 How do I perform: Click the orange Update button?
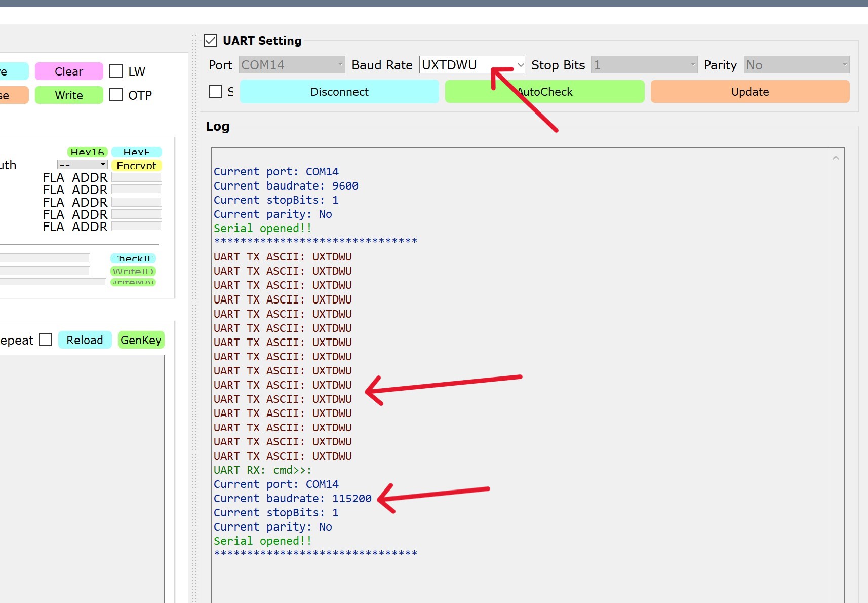point(750,92)
